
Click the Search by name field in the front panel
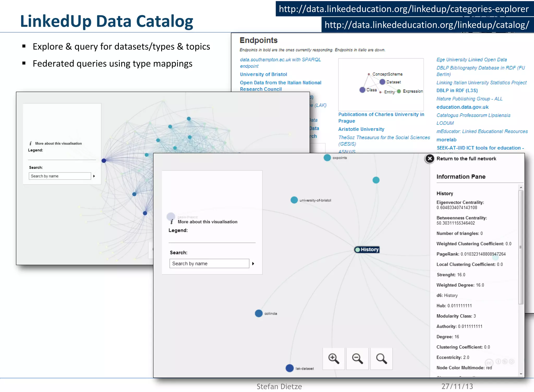[x=209, y=264]
